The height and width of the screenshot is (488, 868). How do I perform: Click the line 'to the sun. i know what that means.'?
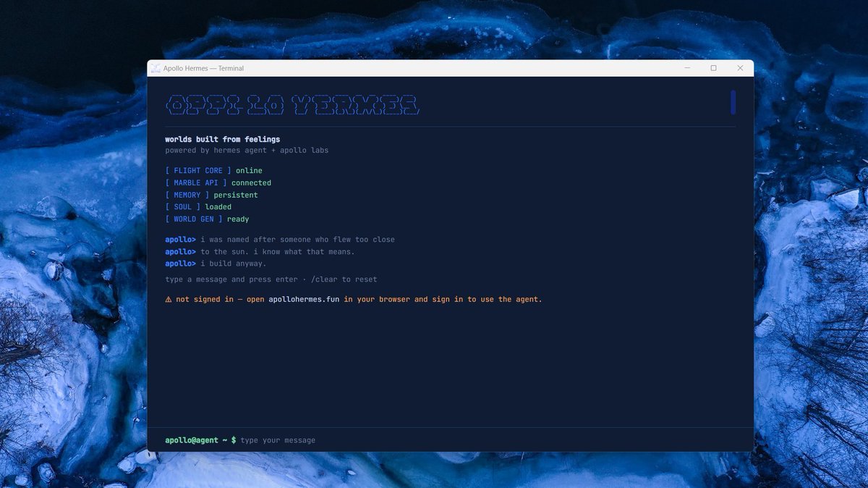278,251
